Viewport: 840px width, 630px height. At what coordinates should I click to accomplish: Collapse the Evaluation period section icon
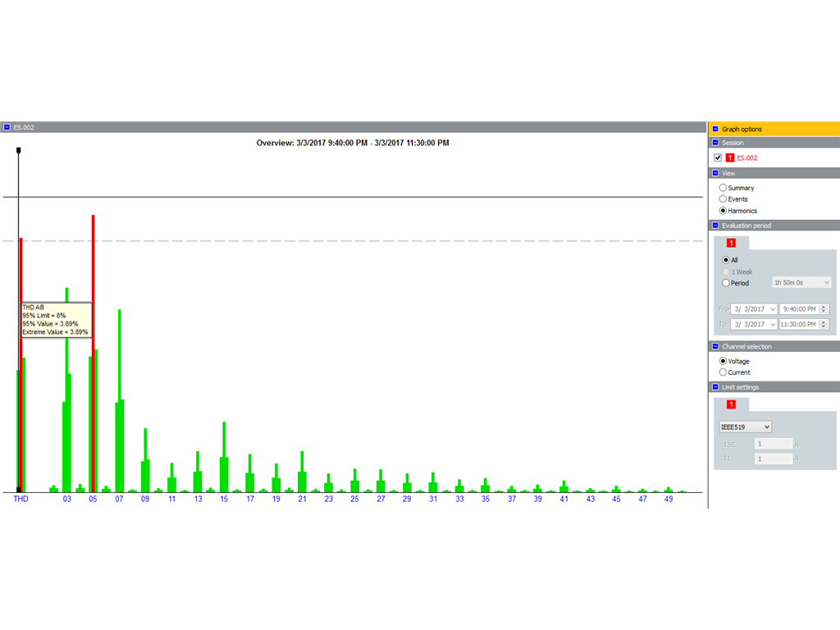click(715, 226)
